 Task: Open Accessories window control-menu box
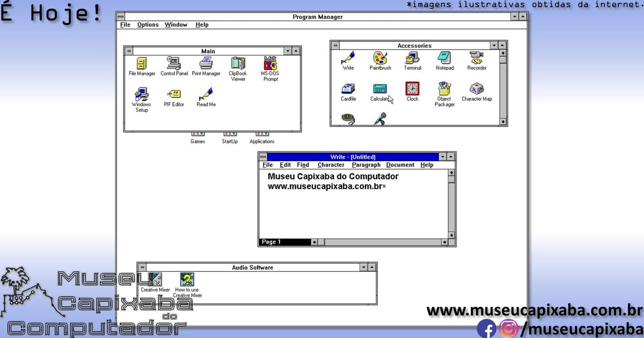coord(335,46)
